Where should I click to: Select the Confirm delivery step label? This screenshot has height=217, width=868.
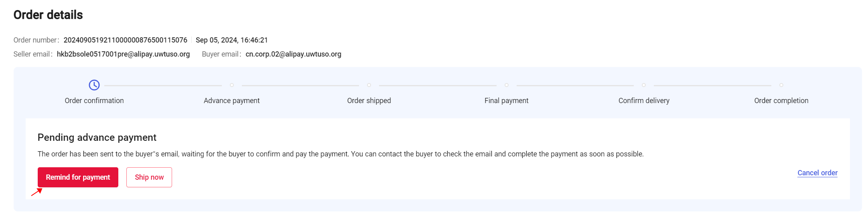[x=644, y=101]
